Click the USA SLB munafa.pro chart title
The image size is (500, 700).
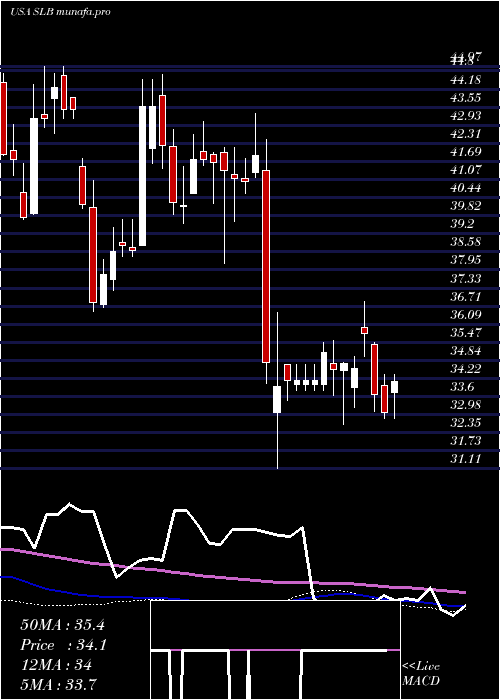60,12
